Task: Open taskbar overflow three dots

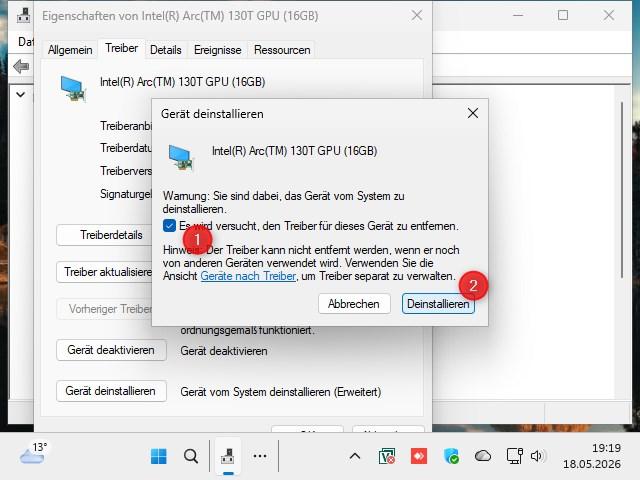Action: click(260, 456)
